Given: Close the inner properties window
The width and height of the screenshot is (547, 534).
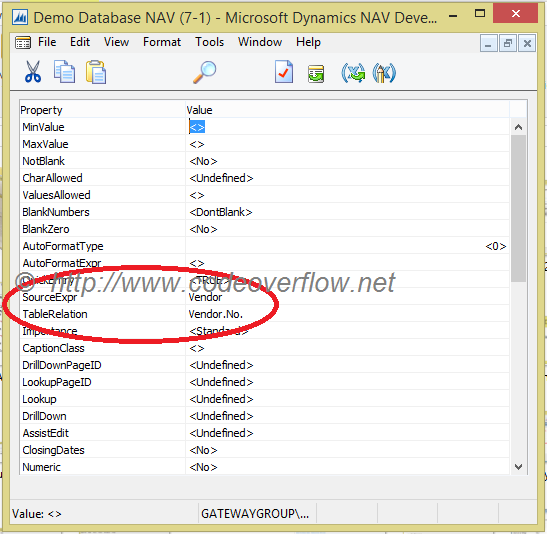Looking at the screenshot, I should [x=527, y=44].
